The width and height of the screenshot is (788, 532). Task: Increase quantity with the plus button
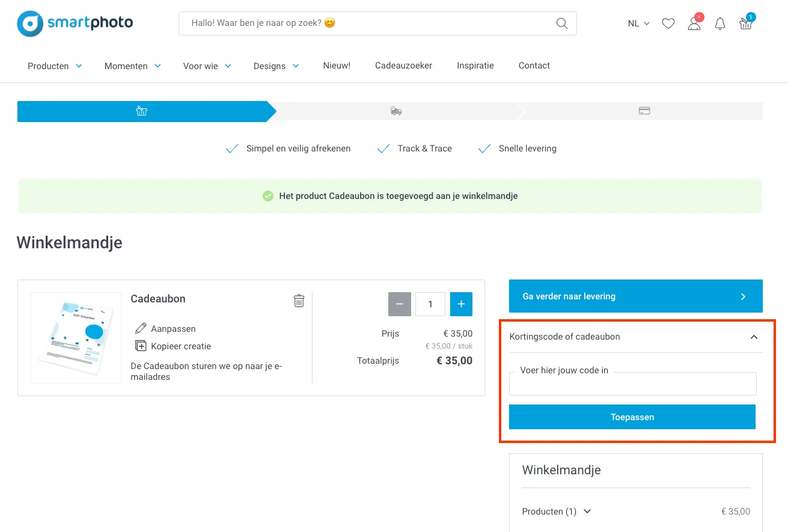point(461,304)
